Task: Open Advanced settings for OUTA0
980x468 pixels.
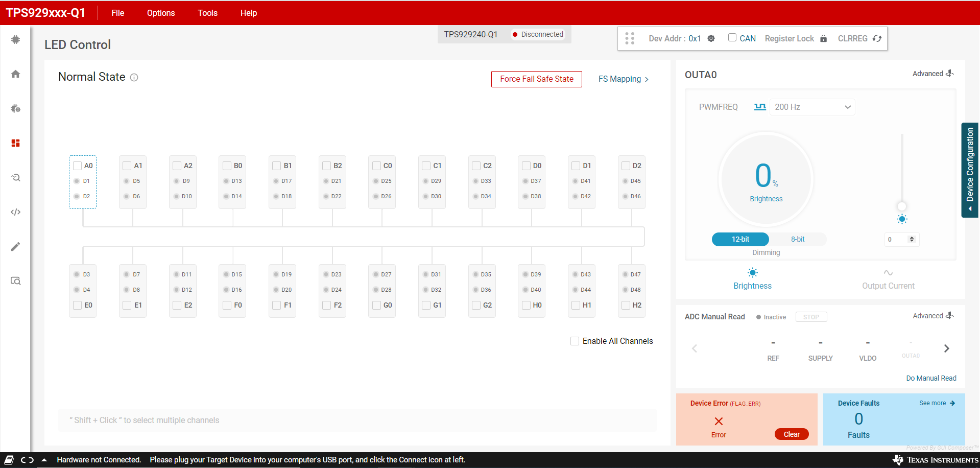Action: (933, 74)
